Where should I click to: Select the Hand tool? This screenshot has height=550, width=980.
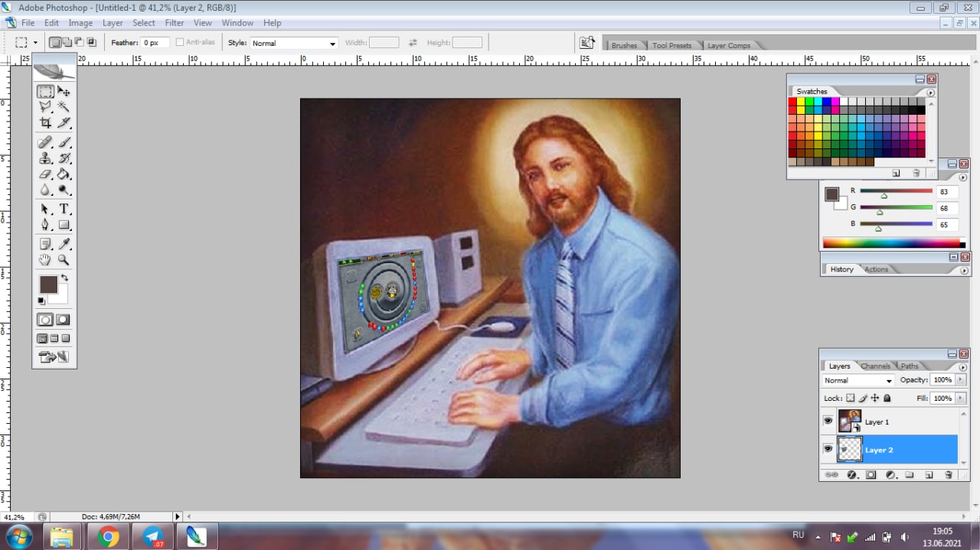click(45, 260)
